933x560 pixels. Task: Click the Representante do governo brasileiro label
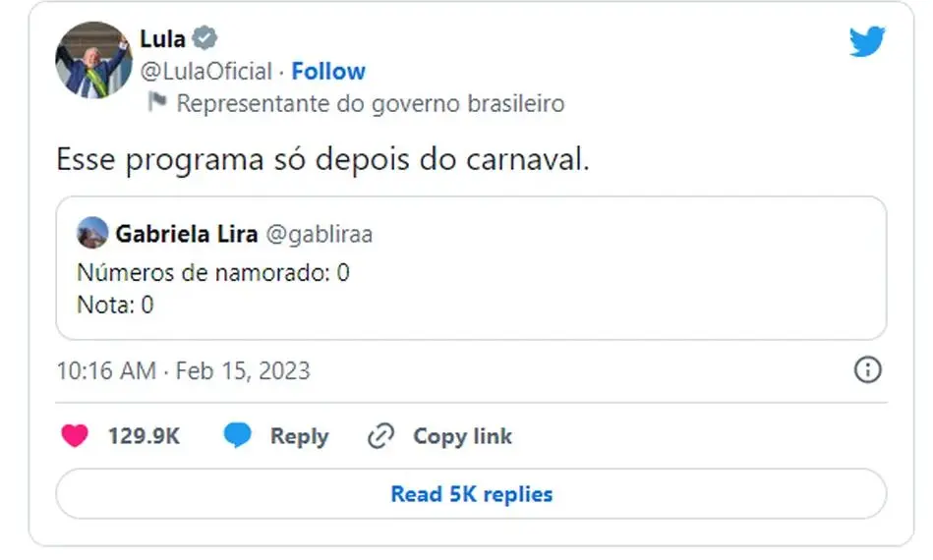(370, 103)
